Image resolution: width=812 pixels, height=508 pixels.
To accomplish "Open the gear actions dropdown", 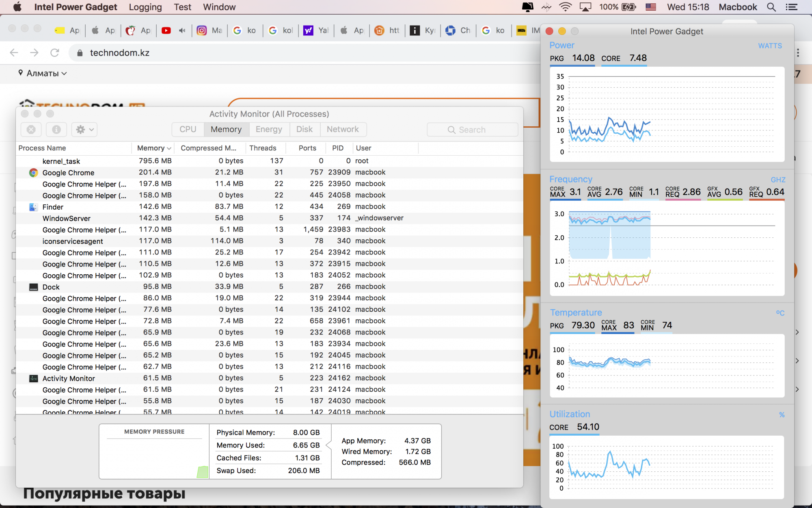I will click(x=84, y=130).
